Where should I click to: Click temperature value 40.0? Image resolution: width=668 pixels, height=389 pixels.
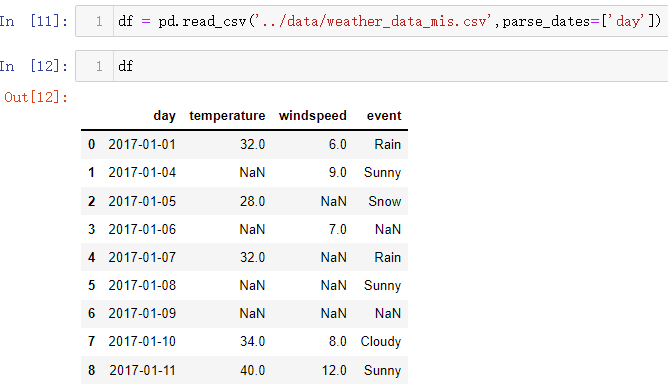[x=252, y=370]
